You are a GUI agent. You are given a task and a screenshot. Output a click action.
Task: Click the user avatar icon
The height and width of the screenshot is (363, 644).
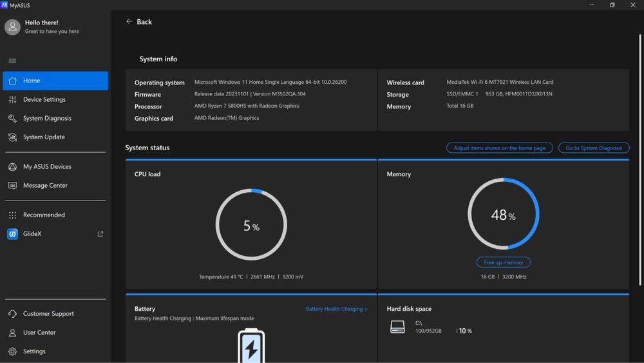pyautogui.click(x=12, y=27)
